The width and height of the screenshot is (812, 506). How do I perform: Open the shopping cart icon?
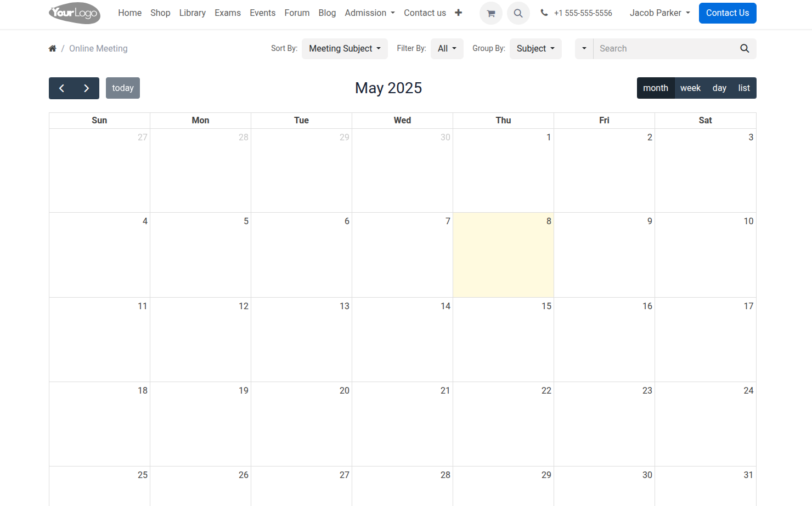click(490, 13)
